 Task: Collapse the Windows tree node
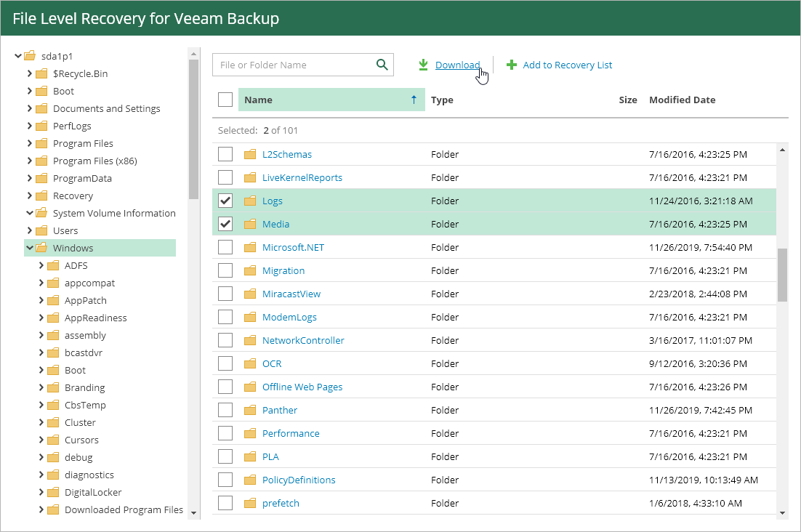click(x=30, y=248)
